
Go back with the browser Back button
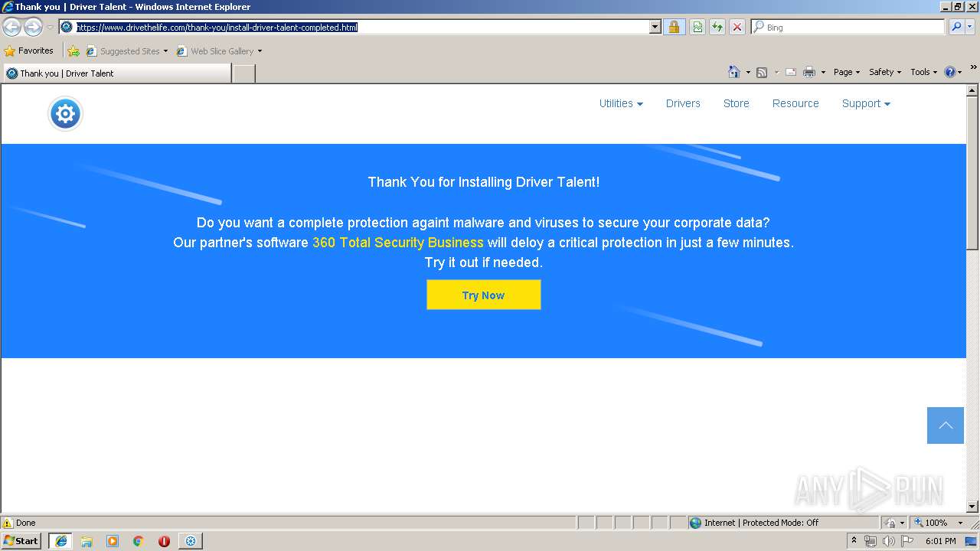11,28
